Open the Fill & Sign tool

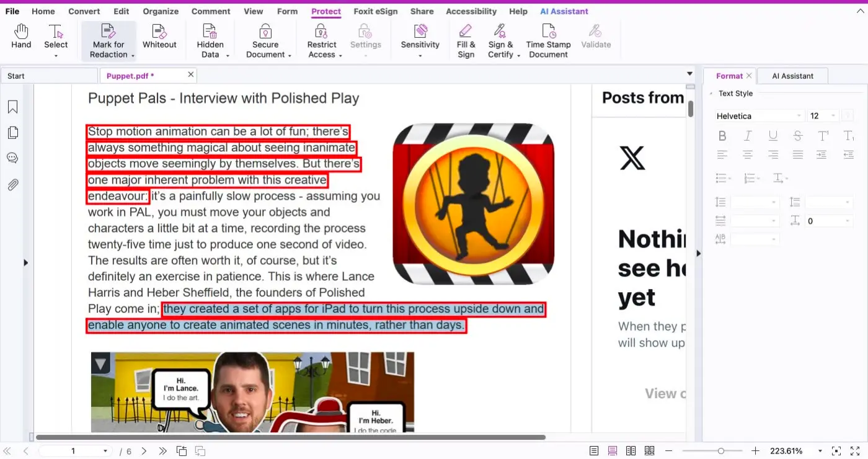click(x=466, y=42)
